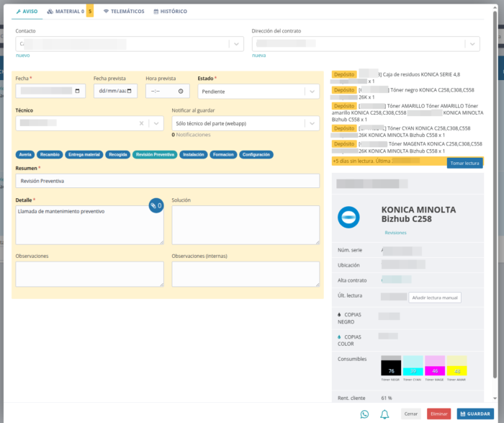Click the black toner level 76 swatch
The width and height of the screenshot is (504, 423).
[391, 365]
